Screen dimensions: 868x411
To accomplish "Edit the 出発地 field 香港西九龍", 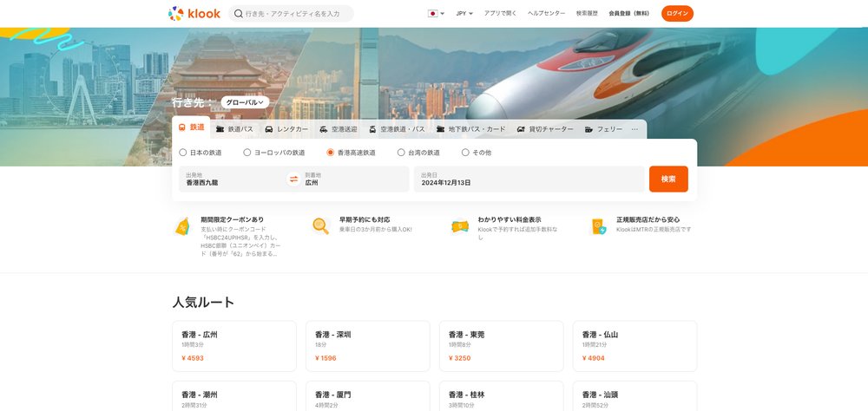I will (x=233, y=179).
